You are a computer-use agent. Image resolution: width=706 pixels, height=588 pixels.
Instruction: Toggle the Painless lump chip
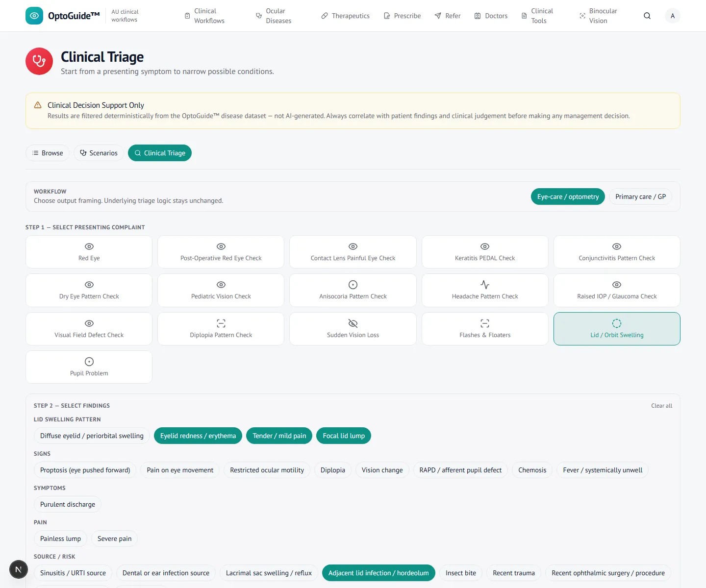pyautogui.click(x=60, y=539)
